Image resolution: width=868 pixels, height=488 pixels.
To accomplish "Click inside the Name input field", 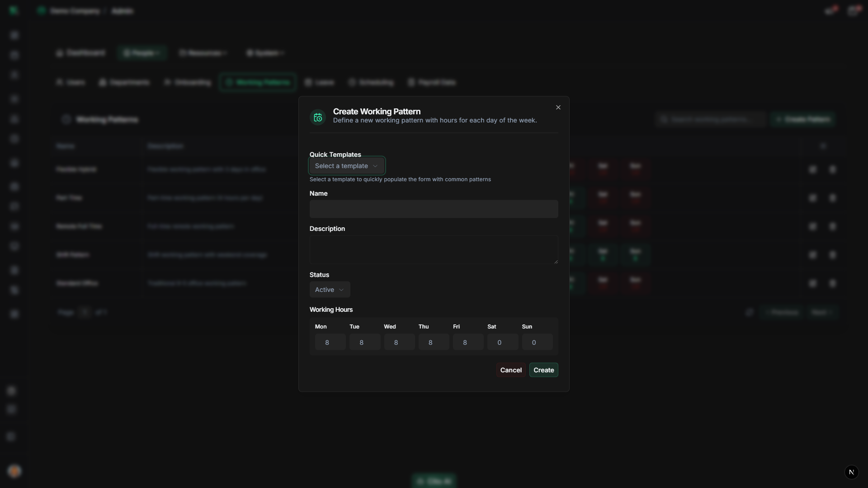I will pos(434,209).
